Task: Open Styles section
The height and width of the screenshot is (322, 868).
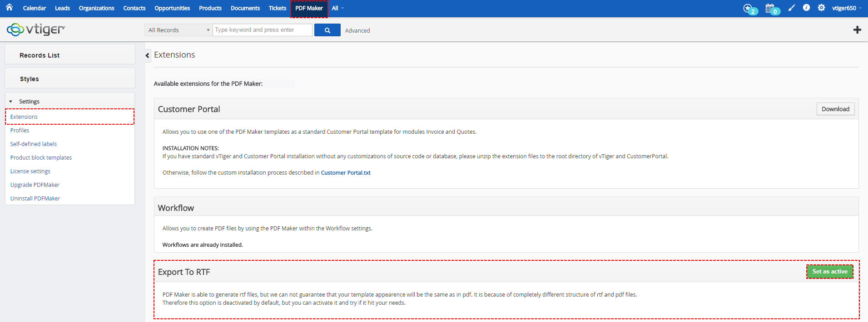Action: (x=70, y=78)
